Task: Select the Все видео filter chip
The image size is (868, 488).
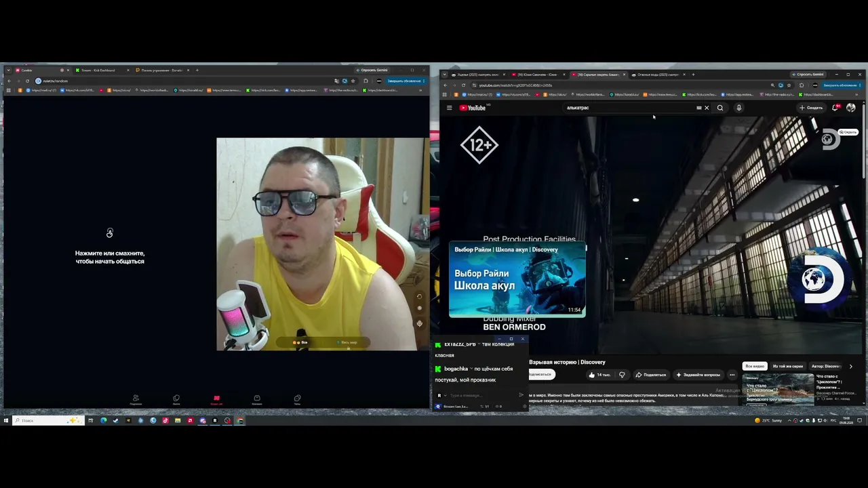Action: click(755, 366)
